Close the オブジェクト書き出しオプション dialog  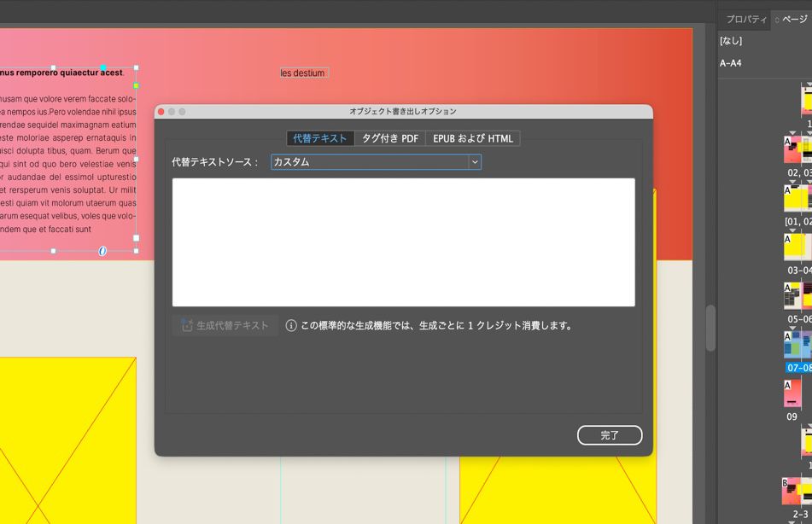click(x=161, y=112)
